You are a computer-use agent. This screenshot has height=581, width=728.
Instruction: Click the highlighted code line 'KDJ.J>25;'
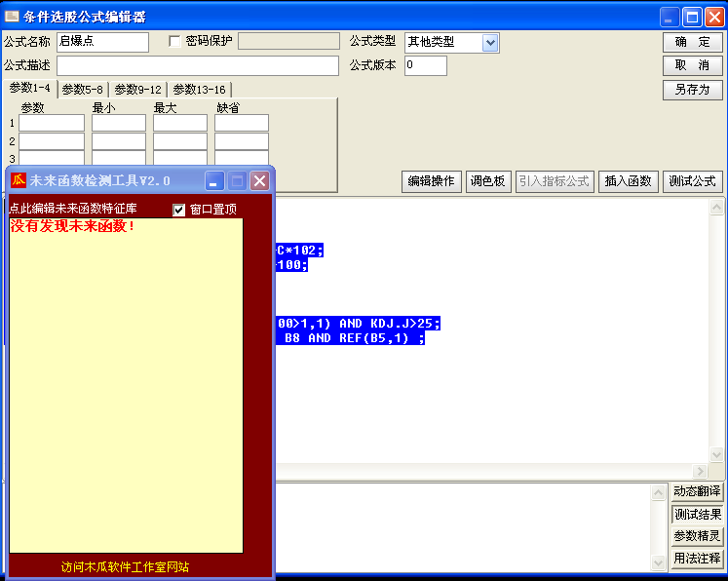[x=404, y=324]
